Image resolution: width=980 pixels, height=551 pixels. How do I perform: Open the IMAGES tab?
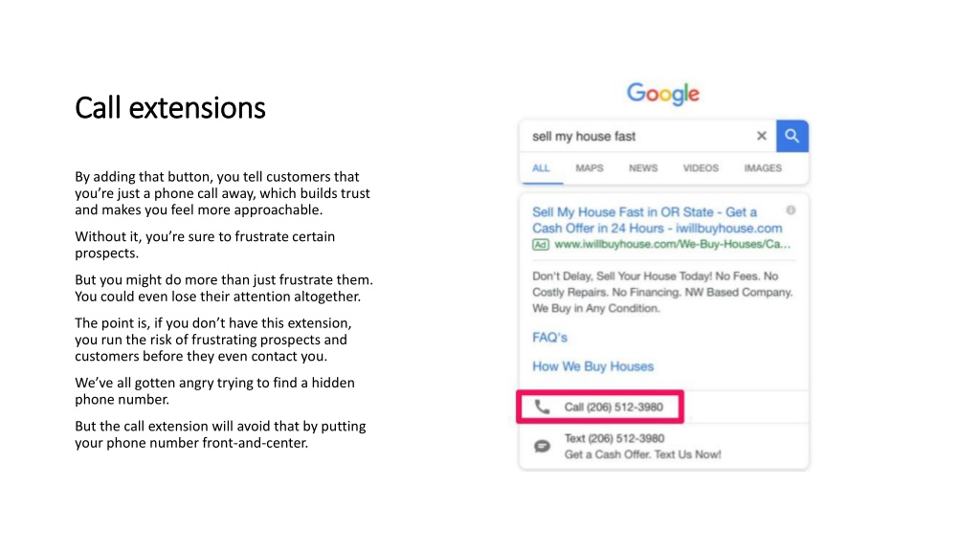click(x=763, y=168)
